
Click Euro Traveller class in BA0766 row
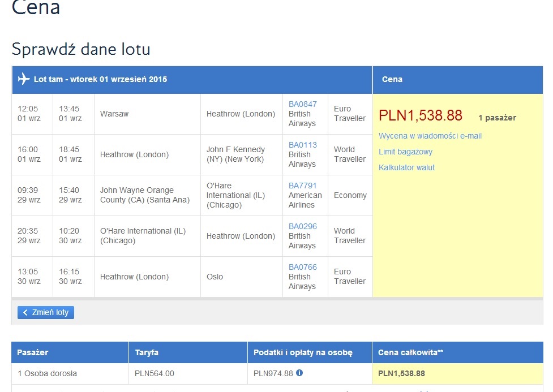(x=350, y=277)
